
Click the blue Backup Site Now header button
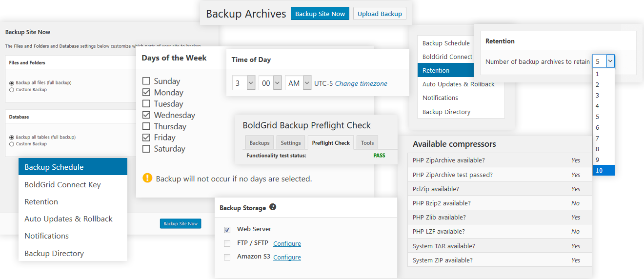coord(320,14)
